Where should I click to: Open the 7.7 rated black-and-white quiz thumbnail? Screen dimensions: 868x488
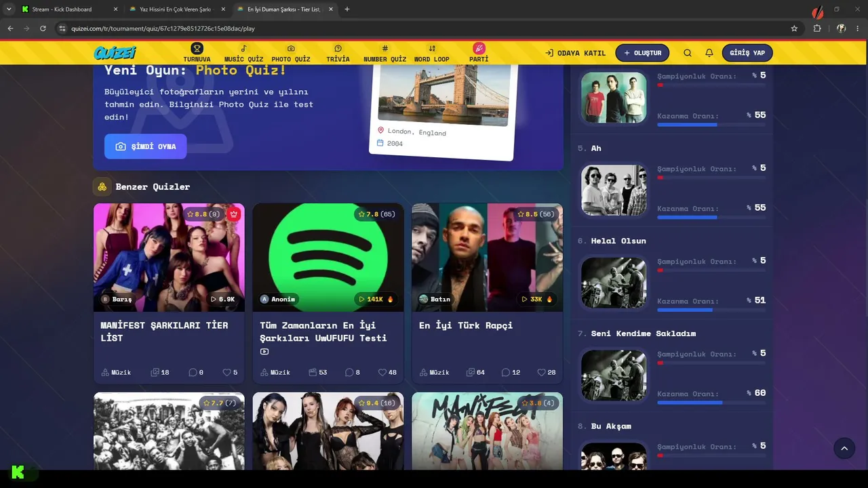pos(169,431)
